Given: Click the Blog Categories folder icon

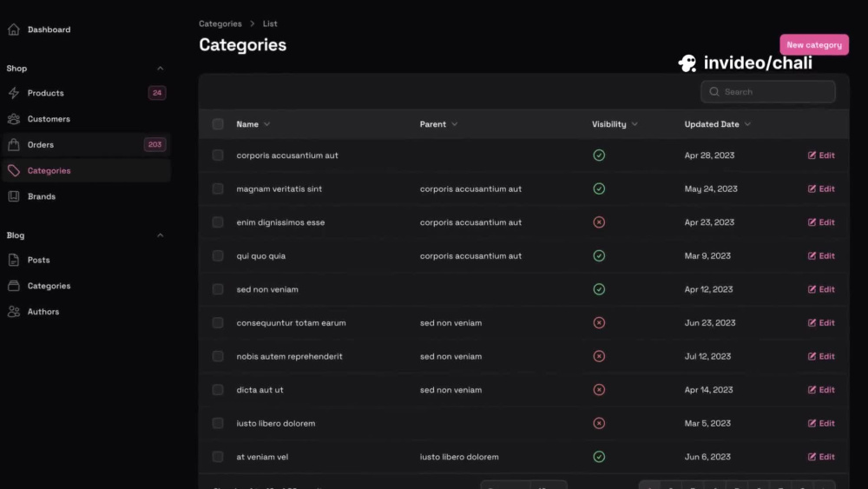Looking at the screenshot, I should [14, 286].
